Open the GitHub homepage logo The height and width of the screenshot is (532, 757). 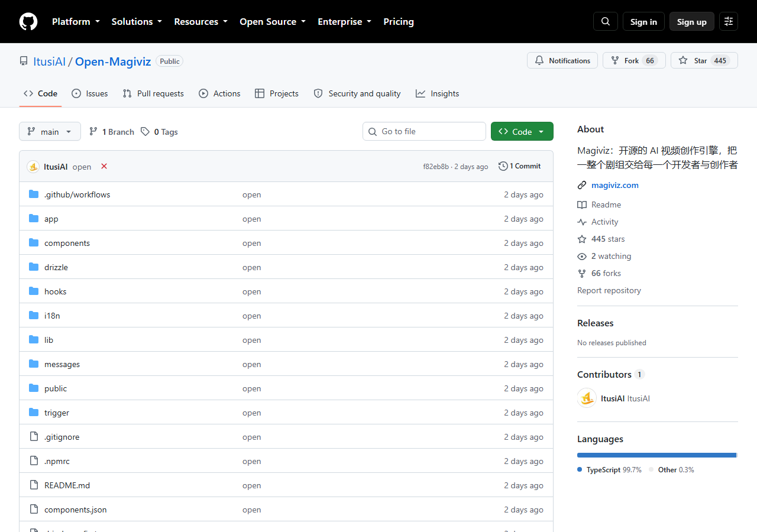(28, 22)
